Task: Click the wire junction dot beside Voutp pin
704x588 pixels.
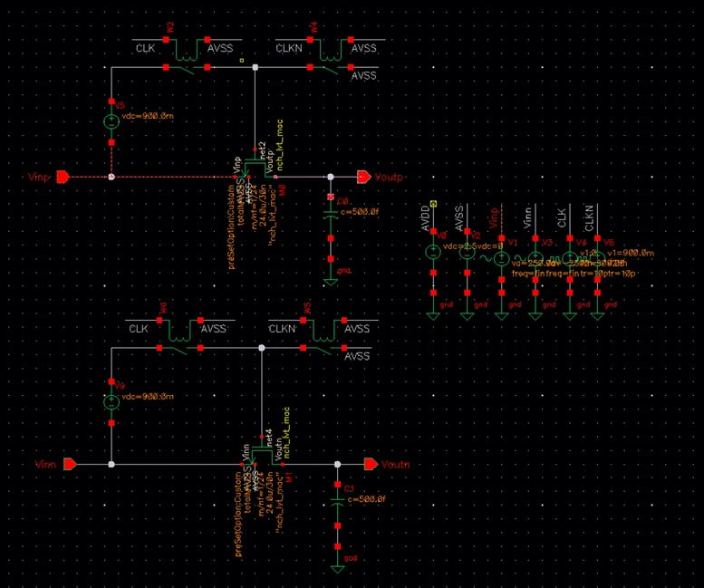Action: [331, 177]
